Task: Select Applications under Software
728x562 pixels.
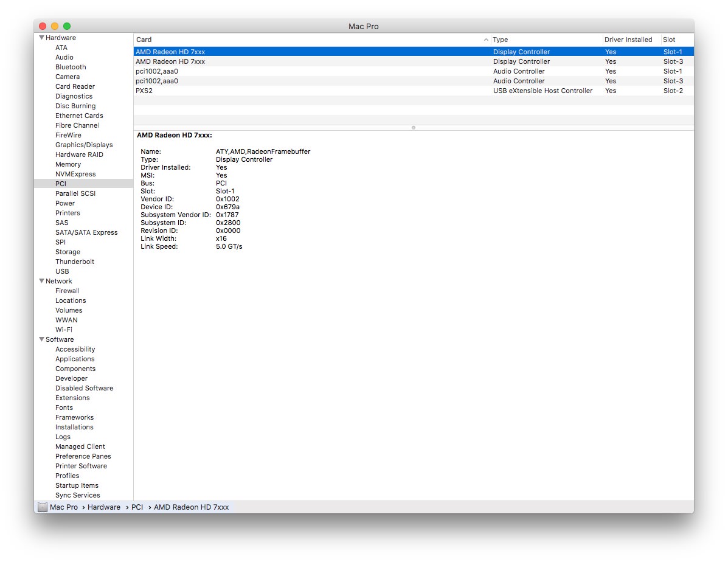Action: (75, 359)
